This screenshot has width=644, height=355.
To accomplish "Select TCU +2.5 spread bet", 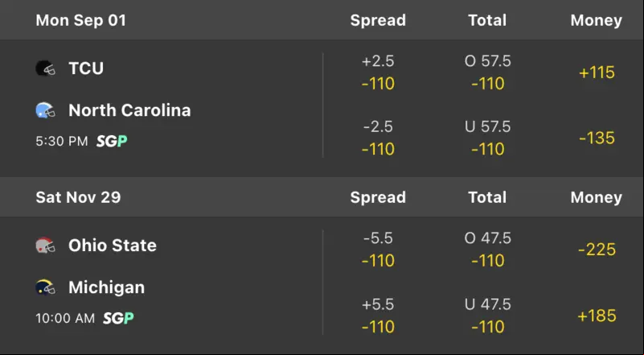I will [378, 72].
